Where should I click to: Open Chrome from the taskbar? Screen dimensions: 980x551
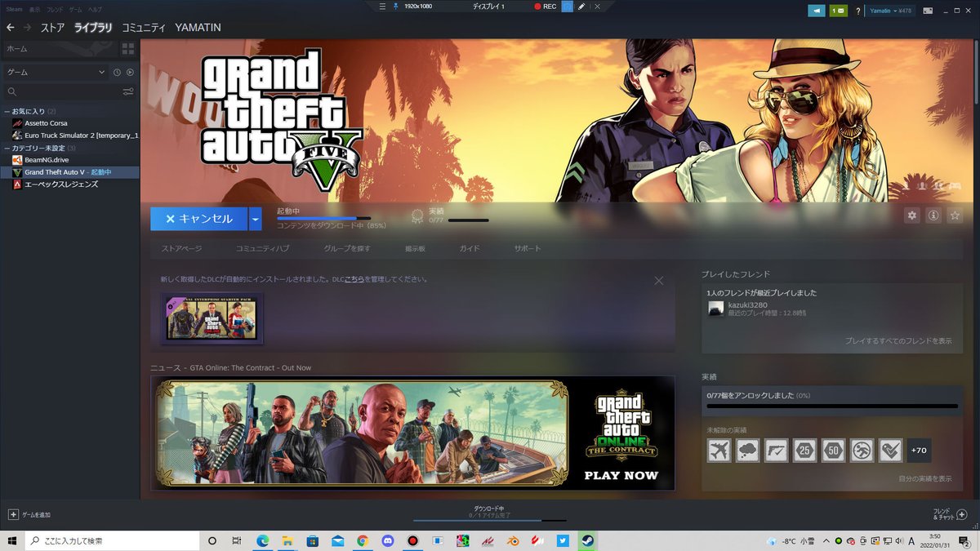coord(363,540)
